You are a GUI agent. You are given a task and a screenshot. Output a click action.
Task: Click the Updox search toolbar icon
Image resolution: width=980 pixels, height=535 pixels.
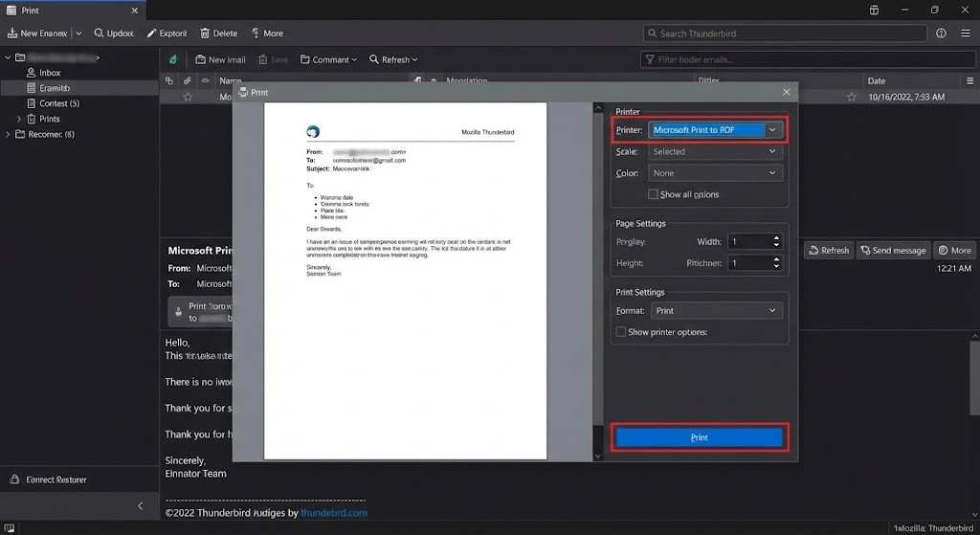pyautogui.click(x=114, y=33)
